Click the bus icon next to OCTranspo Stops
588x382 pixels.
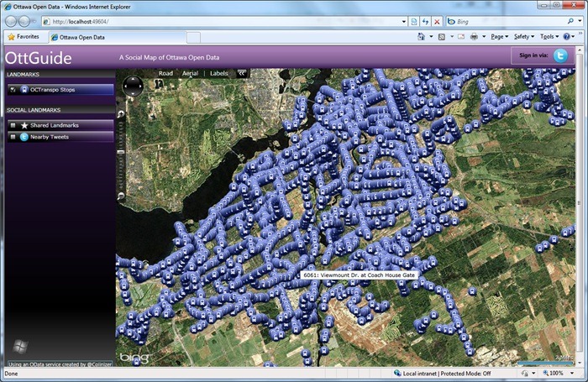point(24,90)
